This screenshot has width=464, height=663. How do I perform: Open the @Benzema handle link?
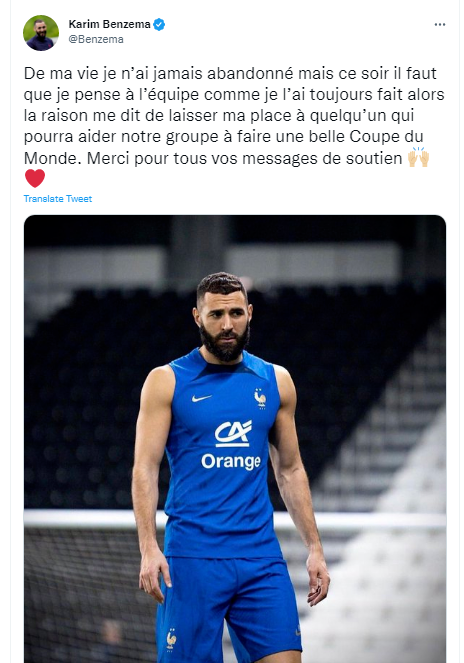pos(96,39)
